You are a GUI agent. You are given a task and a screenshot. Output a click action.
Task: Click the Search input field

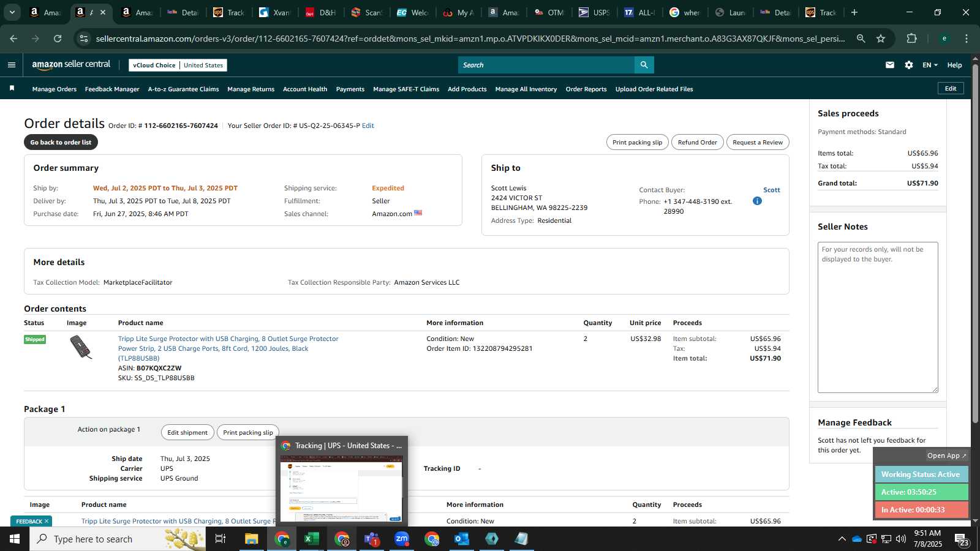546,65
